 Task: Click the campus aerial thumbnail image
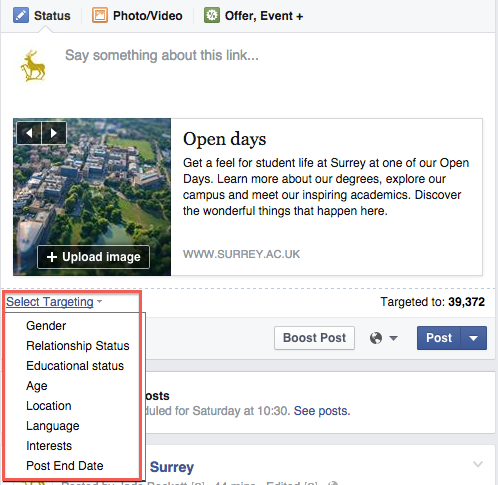[92, 197]
